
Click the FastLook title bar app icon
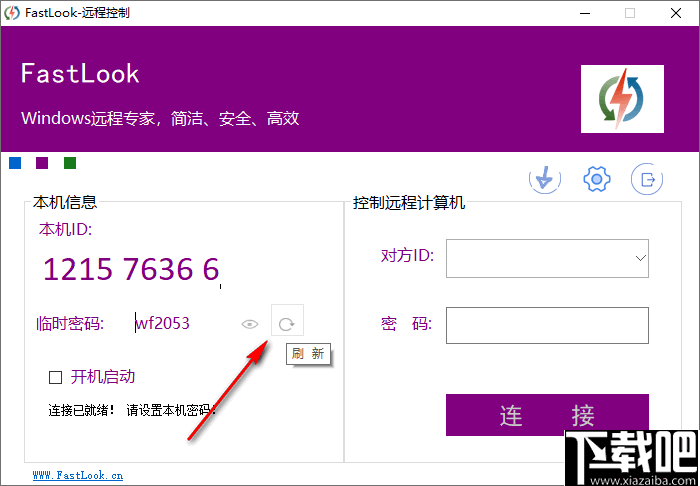12,13
